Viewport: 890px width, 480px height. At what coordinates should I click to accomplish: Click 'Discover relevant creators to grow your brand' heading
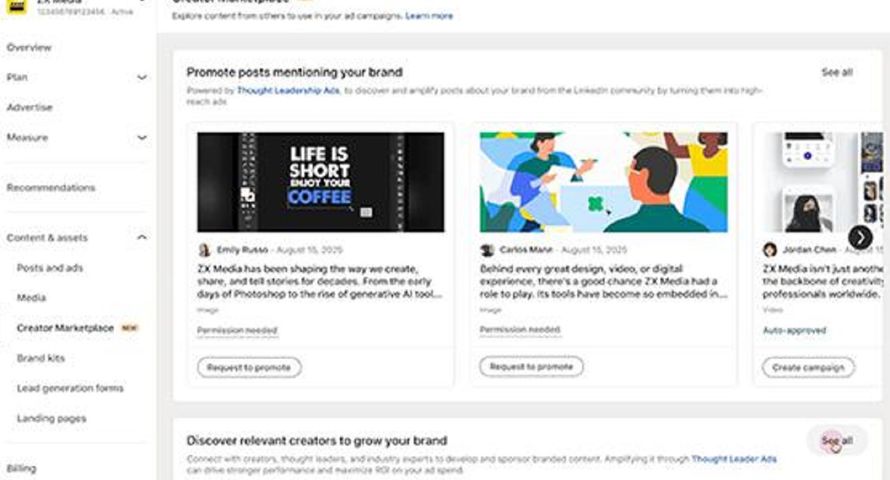pyautogui.click(x=317, y=441)
